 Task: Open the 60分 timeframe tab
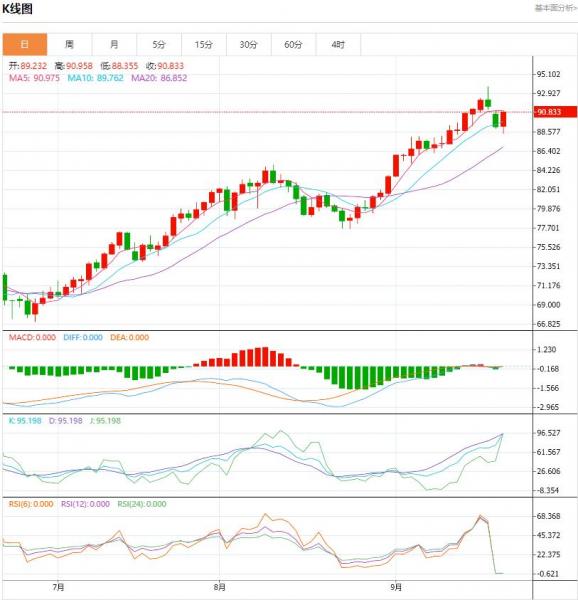(x=293, y=44)
